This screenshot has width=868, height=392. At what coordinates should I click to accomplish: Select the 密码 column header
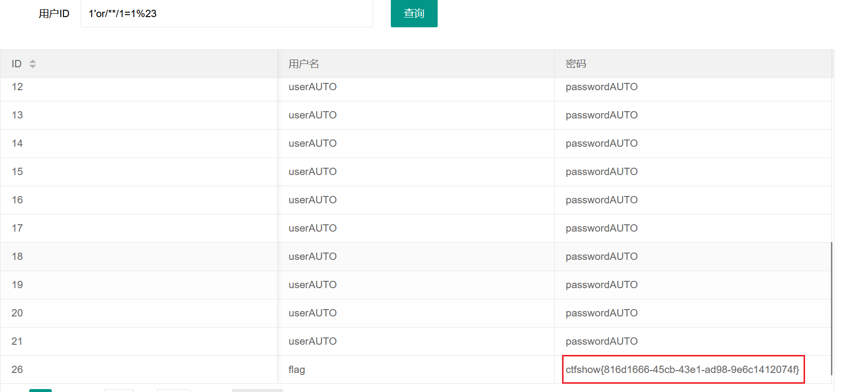coord(693,64)
